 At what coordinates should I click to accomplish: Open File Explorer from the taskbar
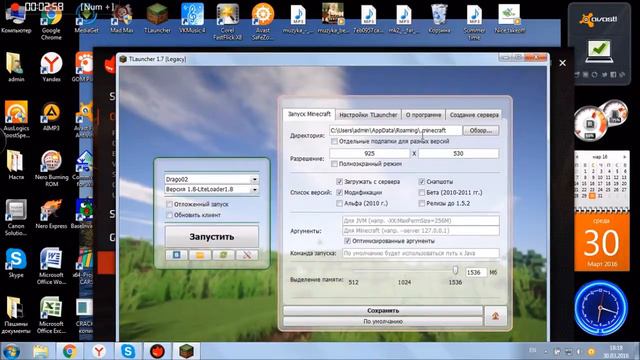(x=41, y=351)
